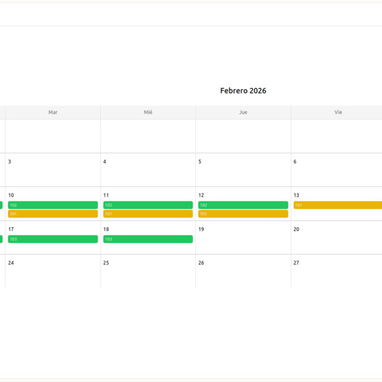Image resolution: width=382 pixels, height=382 pixels.
Task: Select day 4 in the calendar
Action: [x=148, y=170]
